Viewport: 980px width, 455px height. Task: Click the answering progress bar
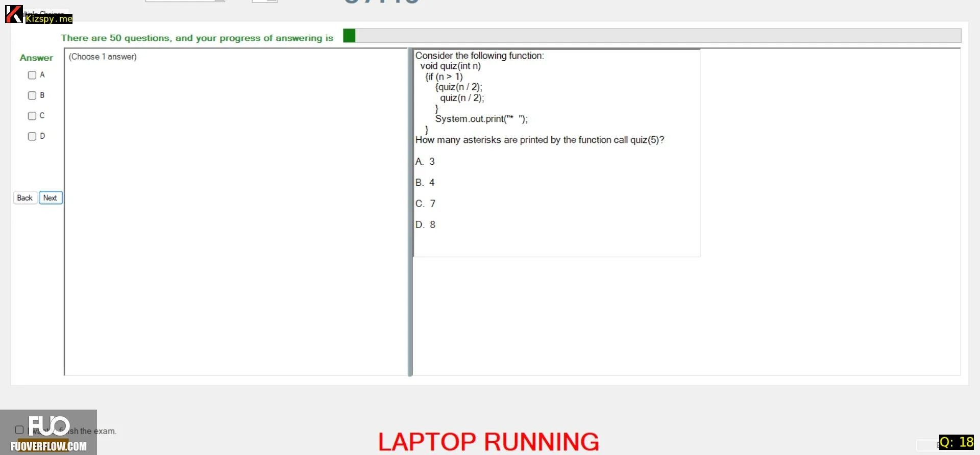click(652, 36)
